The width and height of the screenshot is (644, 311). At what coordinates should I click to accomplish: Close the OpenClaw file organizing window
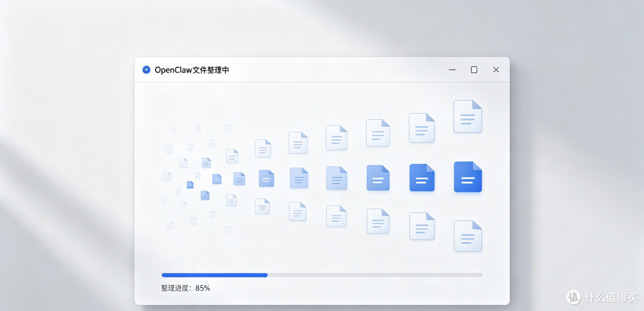pos(496,70)
